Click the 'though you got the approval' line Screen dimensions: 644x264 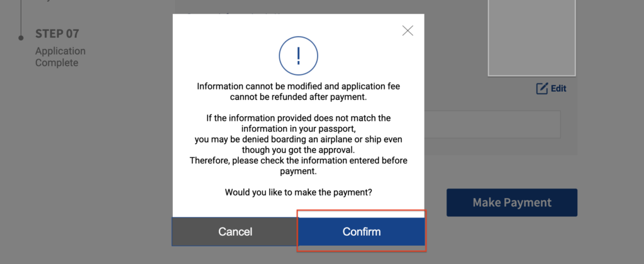298,150
